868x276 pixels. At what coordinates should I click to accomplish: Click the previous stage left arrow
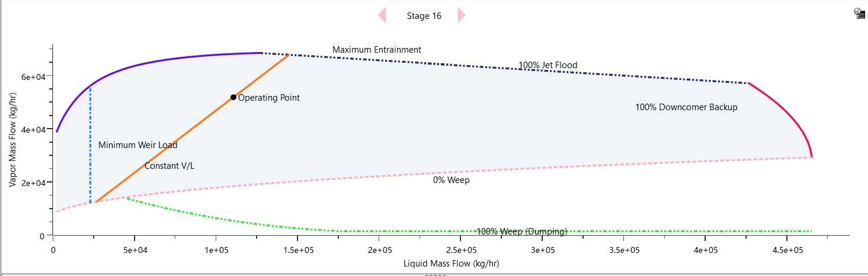click(382, 15)
